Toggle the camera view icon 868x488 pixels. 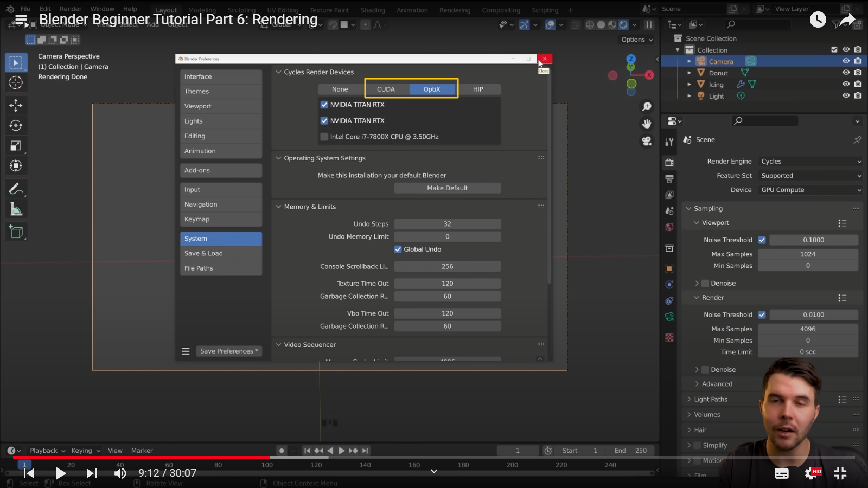pos(647,142)
